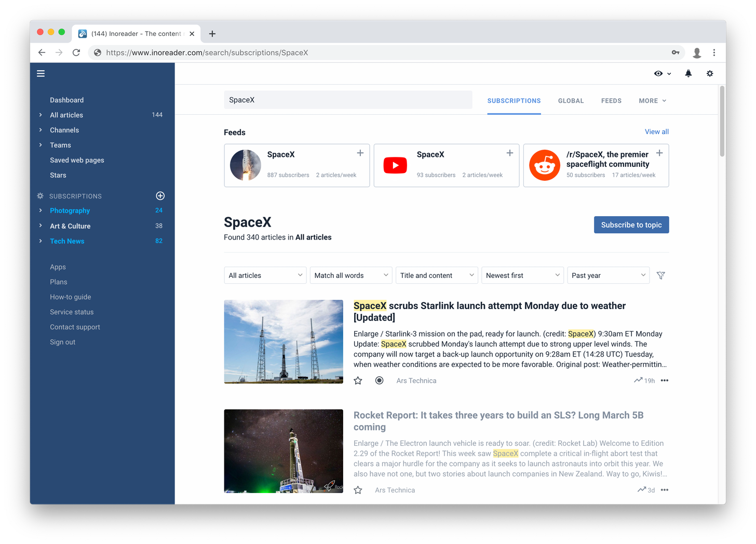This screenshot has width=756, height=544.
Task: Click the View all feeds link
Action: click(x=657, y=131)
